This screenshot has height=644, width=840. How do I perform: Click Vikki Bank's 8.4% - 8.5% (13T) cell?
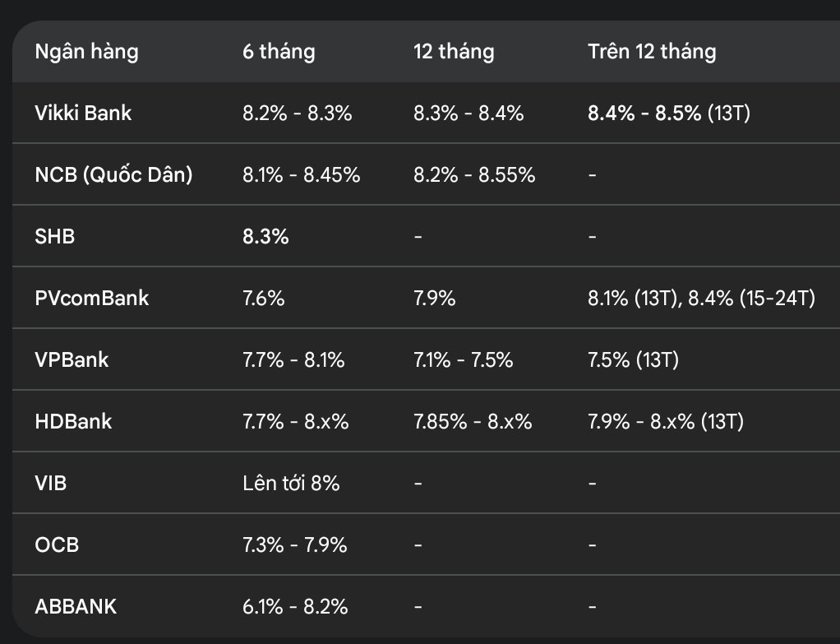click(669, 114)
